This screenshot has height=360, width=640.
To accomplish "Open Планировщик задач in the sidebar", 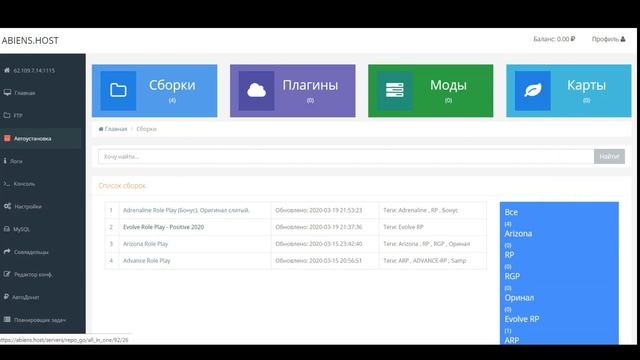I will [41, 320].
